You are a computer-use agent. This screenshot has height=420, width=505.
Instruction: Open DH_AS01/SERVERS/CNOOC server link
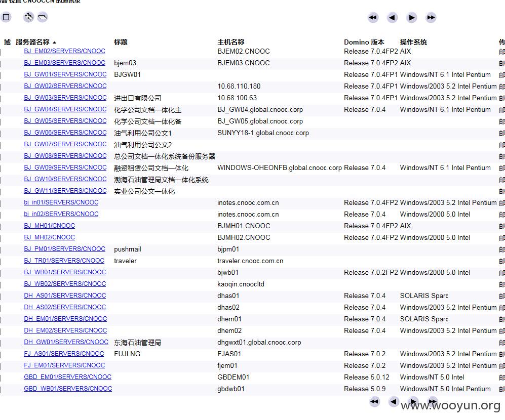65,295
